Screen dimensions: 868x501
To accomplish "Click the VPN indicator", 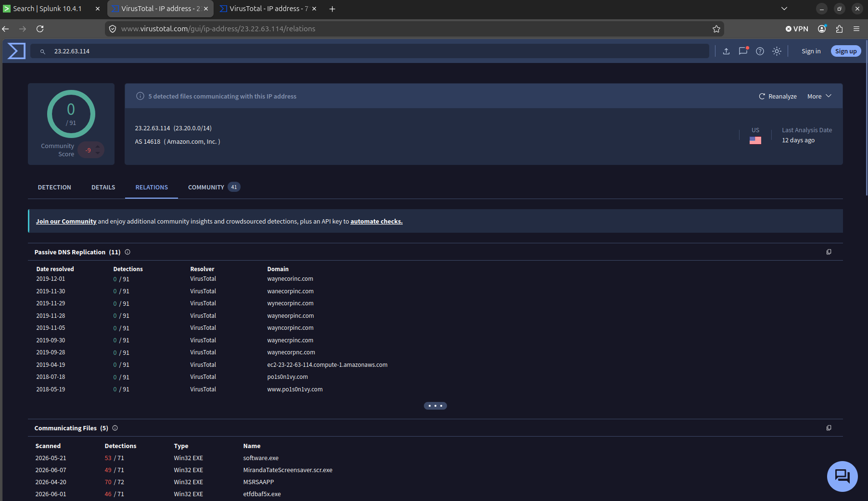I will click(x=797, y=29).
